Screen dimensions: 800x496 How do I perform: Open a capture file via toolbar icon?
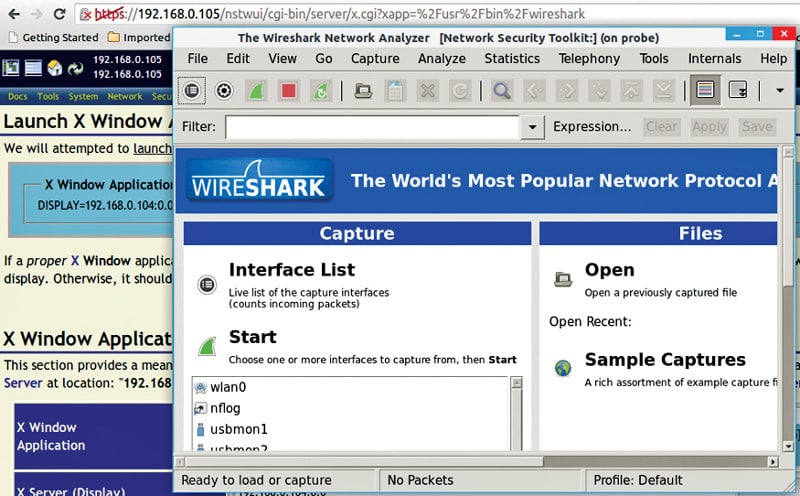pyautogui.click(x=364, y=91)
